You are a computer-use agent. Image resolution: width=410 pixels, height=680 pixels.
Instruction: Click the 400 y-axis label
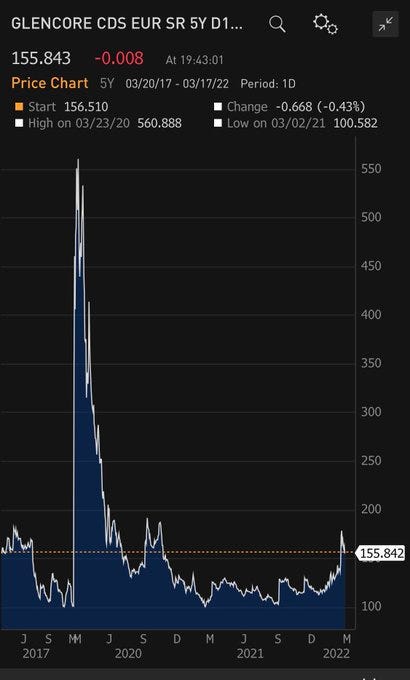(x=371, y=314)
